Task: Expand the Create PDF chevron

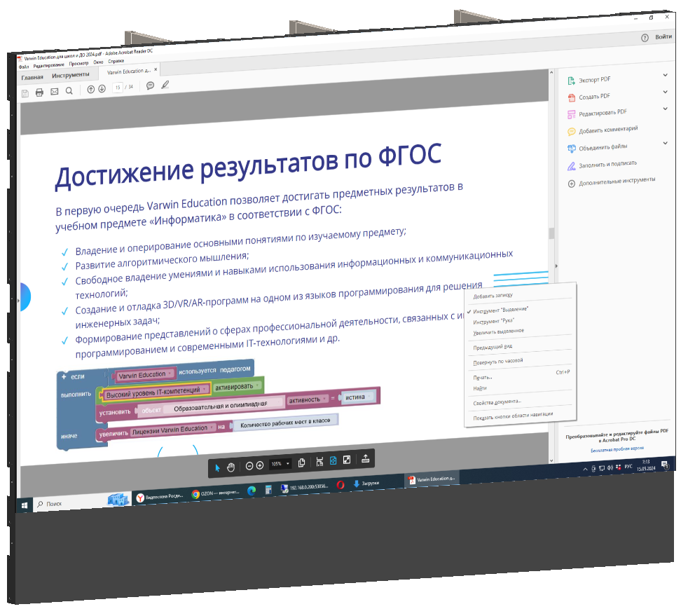Action: click(665, 92)
